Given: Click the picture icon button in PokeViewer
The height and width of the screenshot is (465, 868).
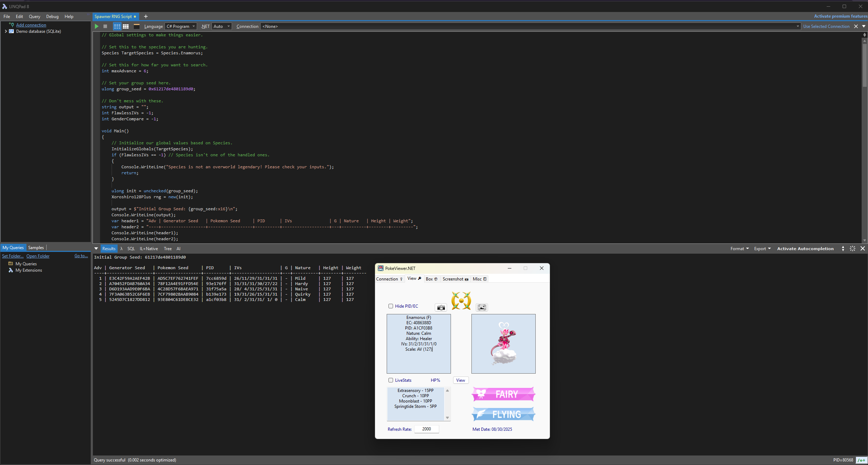Looking at the screenshot, I should pos(482,308).
